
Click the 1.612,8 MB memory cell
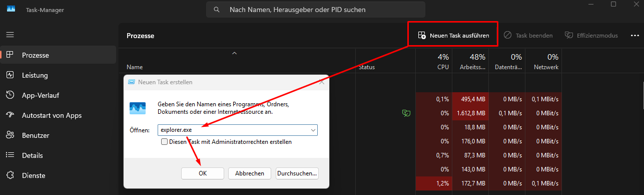(470, 113)
